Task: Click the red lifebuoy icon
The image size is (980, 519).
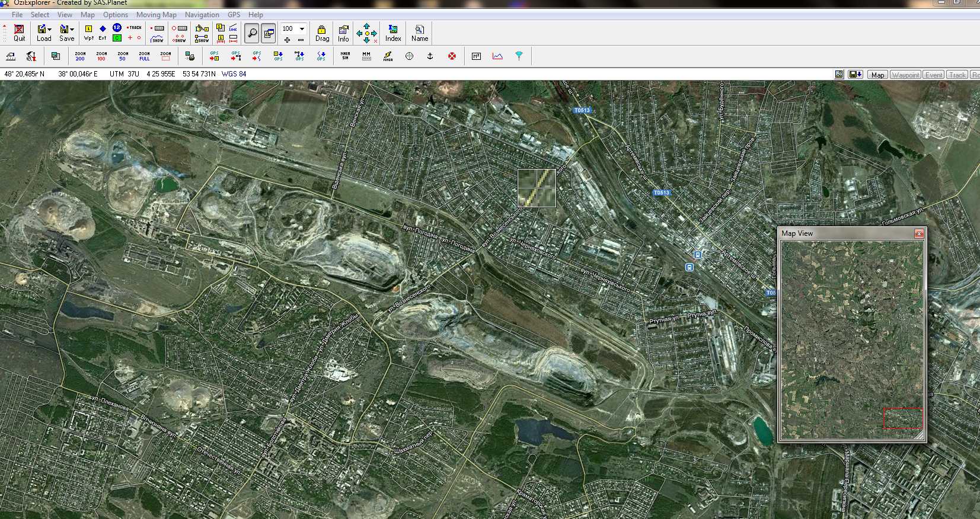Action: point(452,56)
